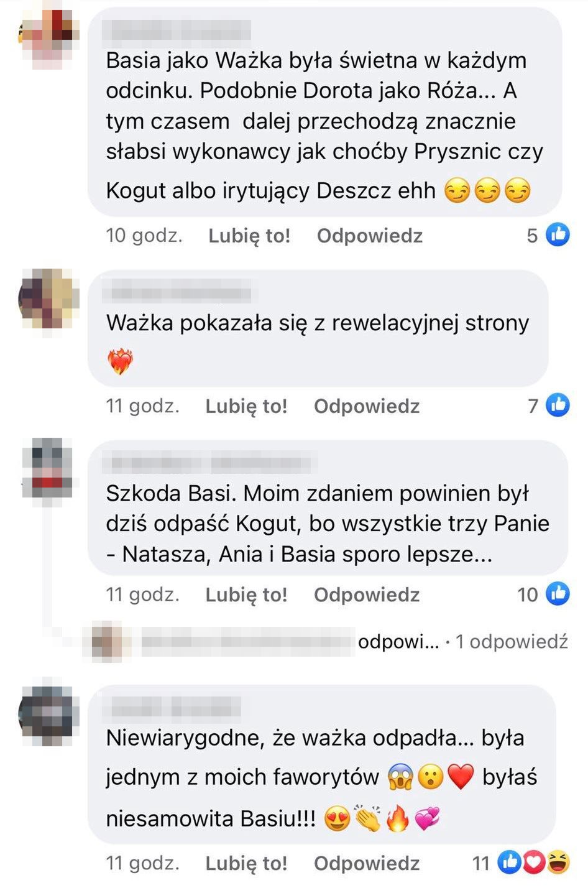The height and width of the screenshot is (893, 588).
Task: Like the Szkoda Basi comment
Action: 246,595
